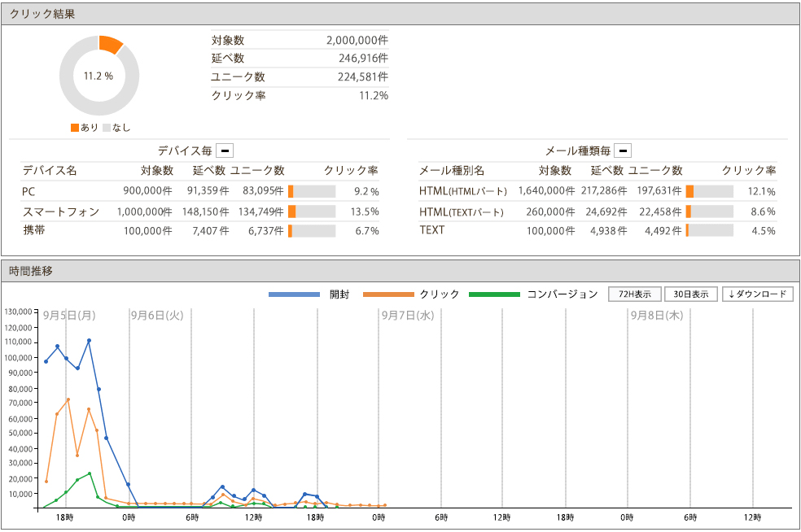Click the 10,000 y-axis label
Viewport: 801px width, 532px height.
pyautogui.click(x=20, y=495)
